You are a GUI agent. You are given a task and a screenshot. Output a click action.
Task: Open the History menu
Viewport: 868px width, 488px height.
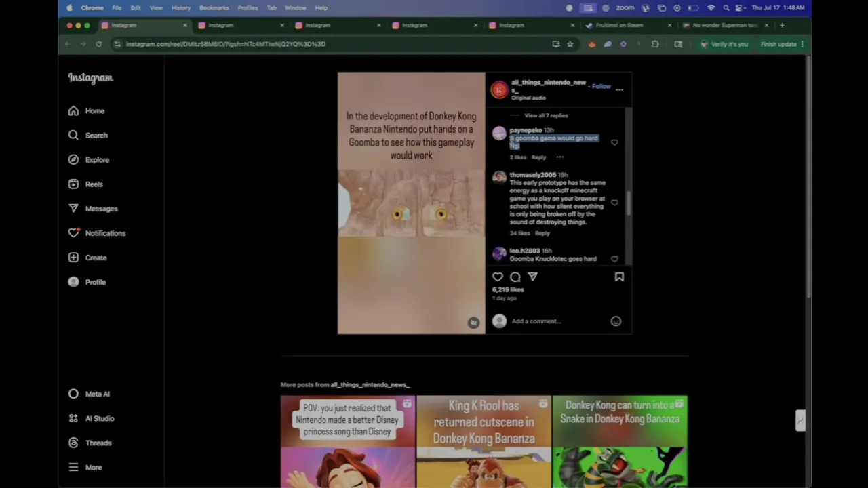pos(181,8)
